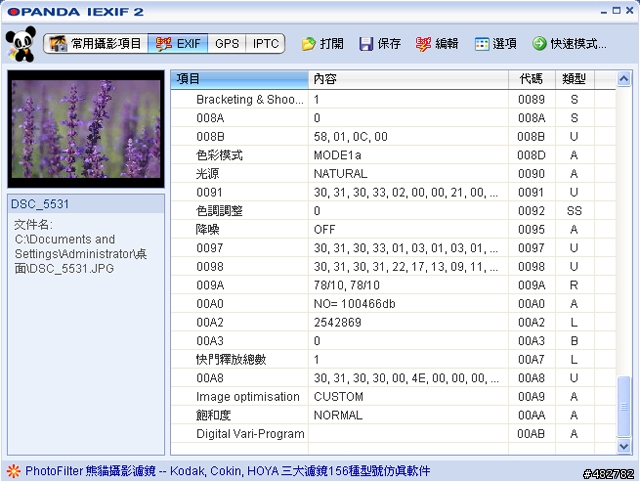Select the 光源 row
Screen dimensions: 640x482
(393, 174)
